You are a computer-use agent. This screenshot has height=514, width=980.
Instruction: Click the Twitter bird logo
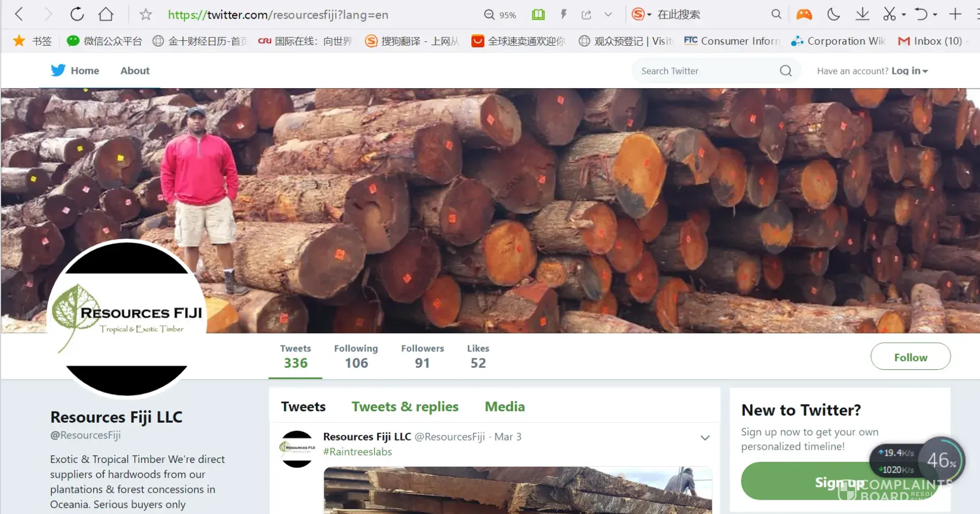click(58, 70)
